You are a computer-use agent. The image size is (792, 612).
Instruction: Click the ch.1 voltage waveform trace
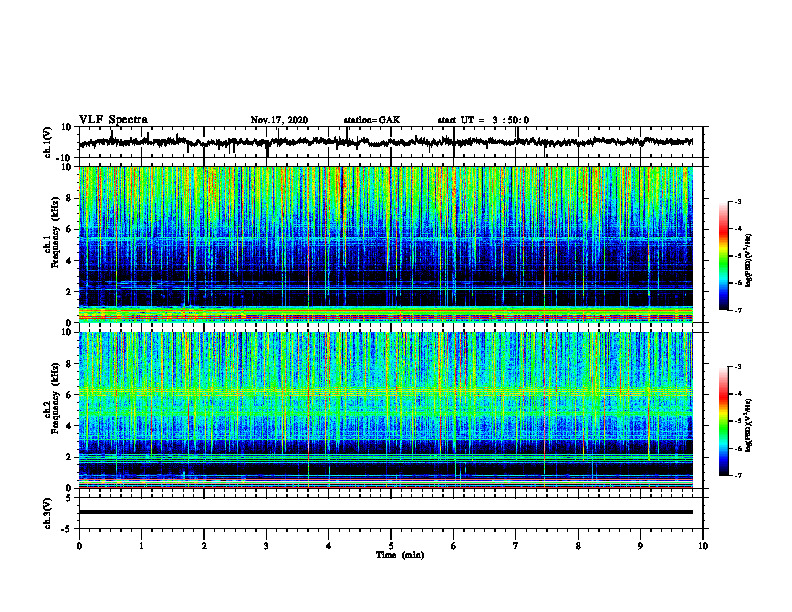point(386,142)
